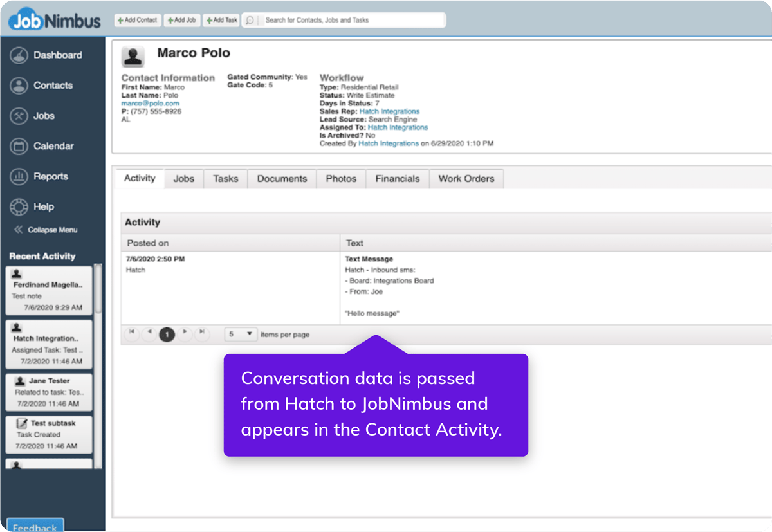This screenshot has width=772, height=532.
Task: Click the search input field
Action: 347,19
